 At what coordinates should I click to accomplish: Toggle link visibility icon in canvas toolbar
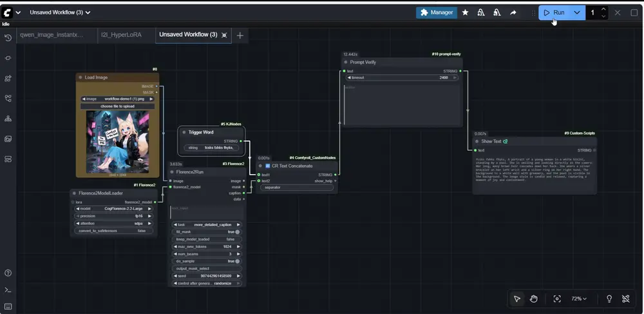626,299
